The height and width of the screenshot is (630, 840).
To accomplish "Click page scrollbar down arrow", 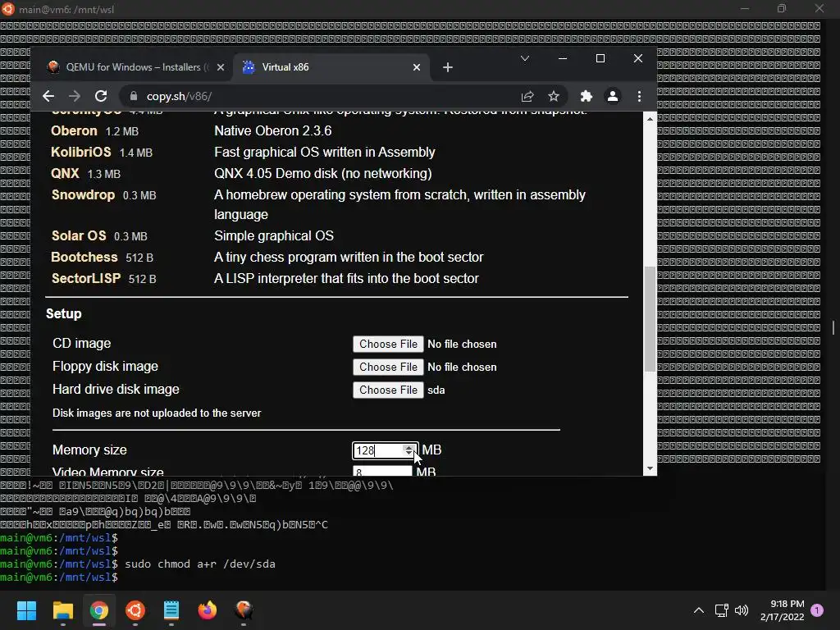I will (x=650, y=468).
